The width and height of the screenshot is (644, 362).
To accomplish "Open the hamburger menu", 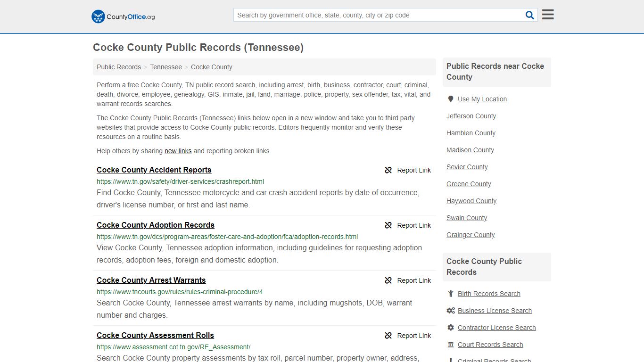I will (548, 15).
